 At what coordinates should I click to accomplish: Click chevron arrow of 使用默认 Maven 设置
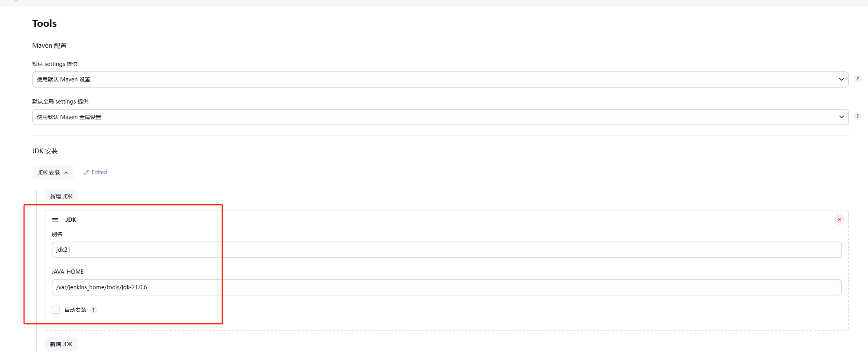[x=841, y=79]
